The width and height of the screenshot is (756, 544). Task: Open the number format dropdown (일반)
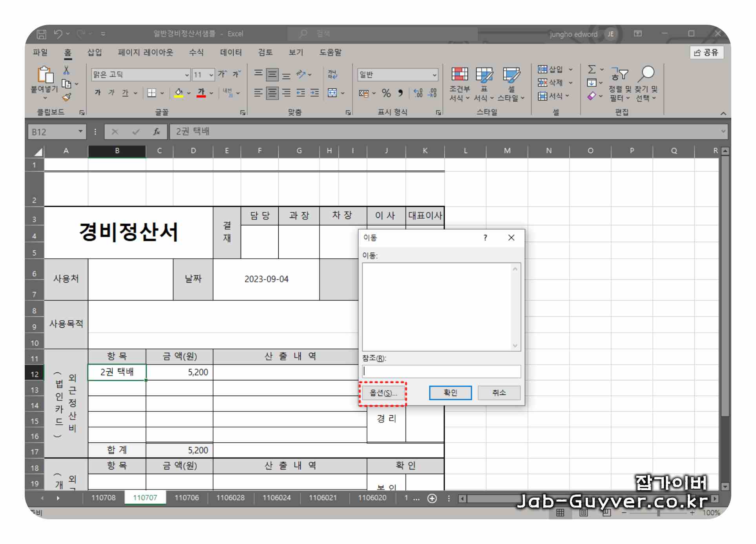(434, 75)
